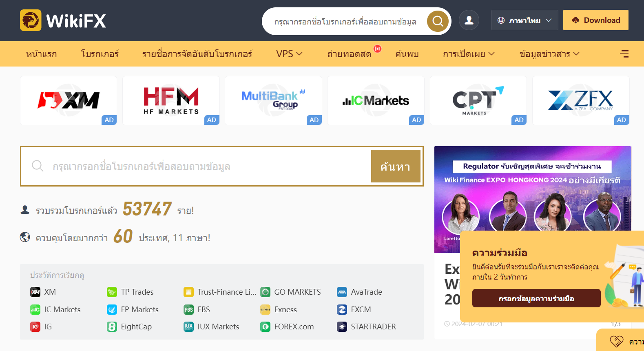This screenshot has width=644, height=351.
Task: Open the STARTRADER broker link
Action: (x=373, y=327)
